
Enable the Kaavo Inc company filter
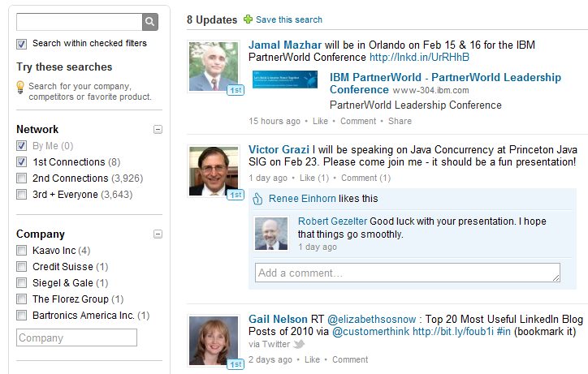pyautogui.click(x=22, y=251)
